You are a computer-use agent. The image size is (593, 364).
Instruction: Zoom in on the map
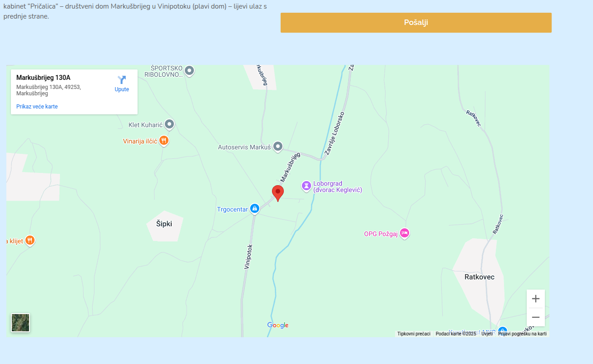(535, 299)
